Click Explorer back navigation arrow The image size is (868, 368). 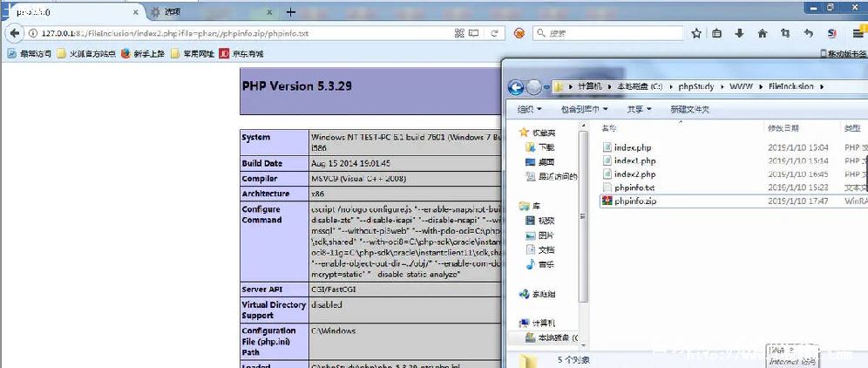pyautogui.click(x=516, y=87)
